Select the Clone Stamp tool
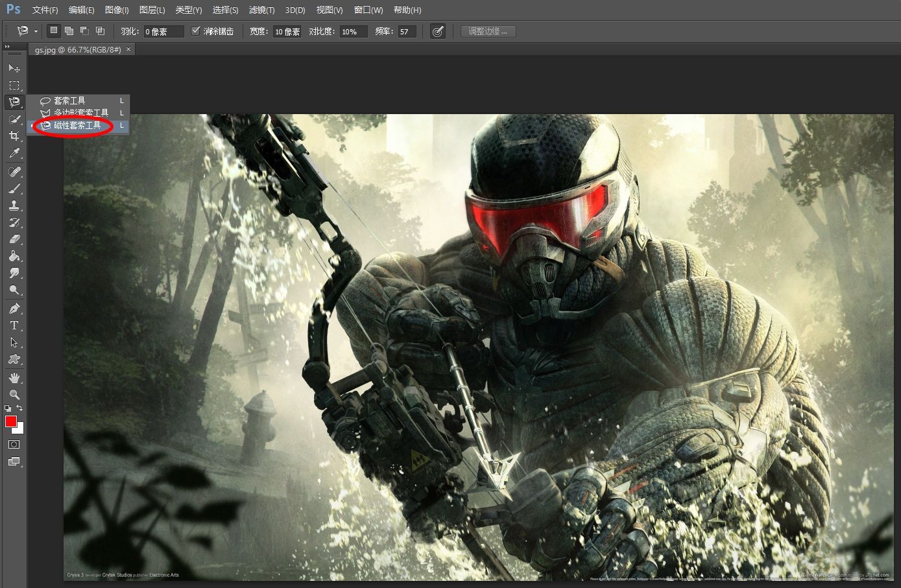Image resolution: width=901 pixels, height=588 pixels. pyautogui.click(x=14, y=206)
